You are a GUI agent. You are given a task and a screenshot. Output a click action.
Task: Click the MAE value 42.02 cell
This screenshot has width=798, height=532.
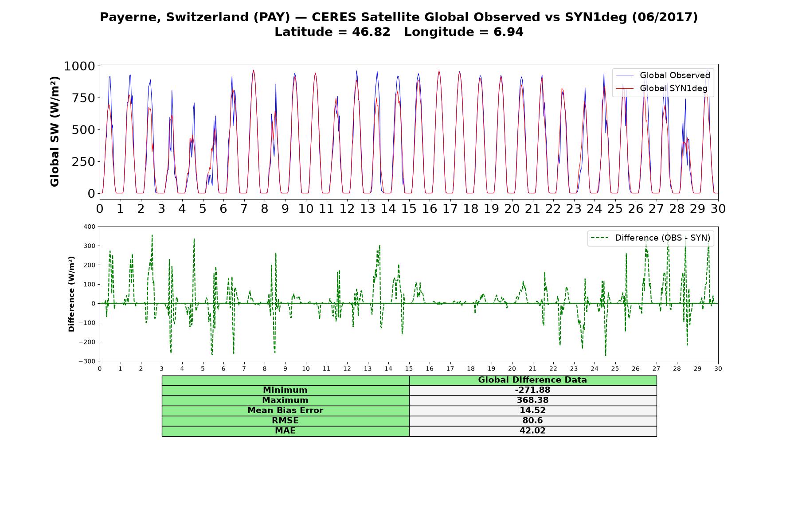tap(532, 431)
